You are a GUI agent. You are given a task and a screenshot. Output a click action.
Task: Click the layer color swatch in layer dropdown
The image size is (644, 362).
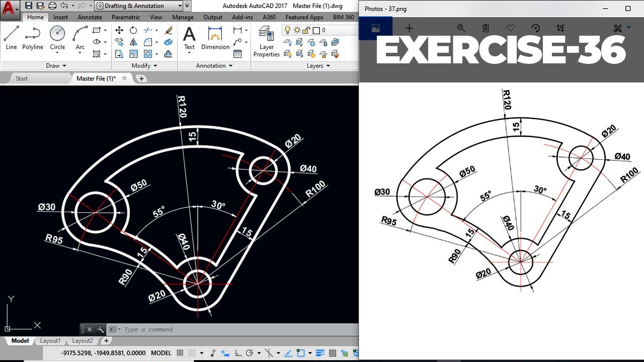[316, 30]
